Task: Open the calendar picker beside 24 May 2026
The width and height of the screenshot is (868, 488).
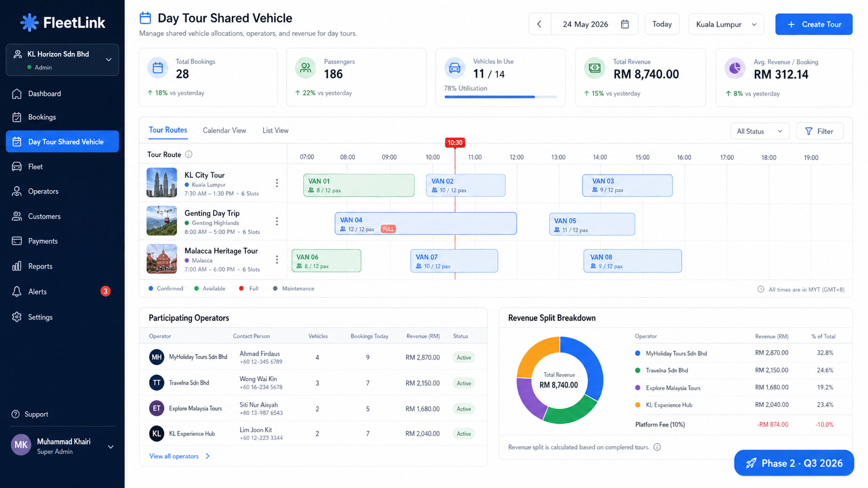Action: [624, 24]
